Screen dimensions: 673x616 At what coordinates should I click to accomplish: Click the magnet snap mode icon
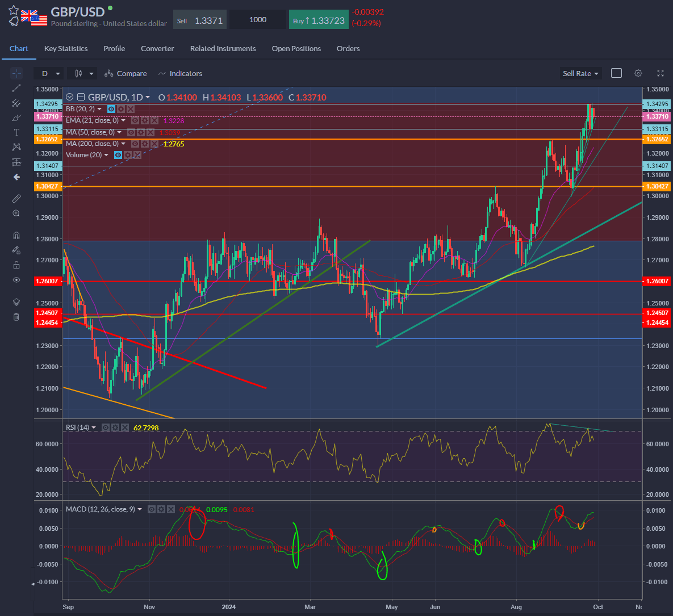(x=16, y=235)
